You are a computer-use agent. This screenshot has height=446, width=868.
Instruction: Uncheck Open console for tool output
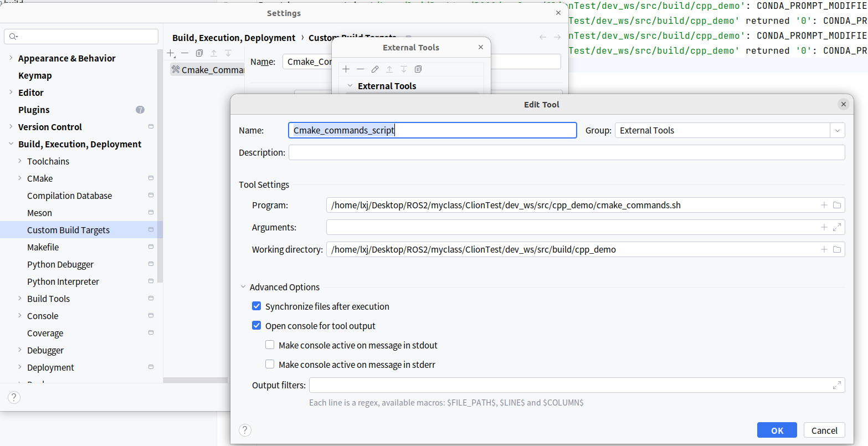(x=256, y=326)
